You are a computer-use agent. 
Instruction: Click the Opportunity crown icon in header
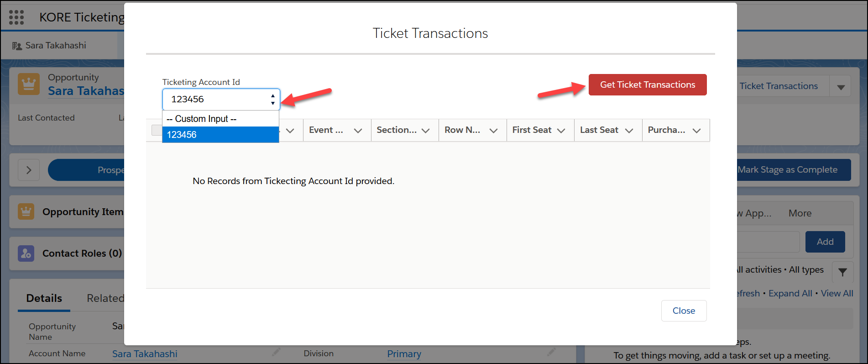coord(29,84)
